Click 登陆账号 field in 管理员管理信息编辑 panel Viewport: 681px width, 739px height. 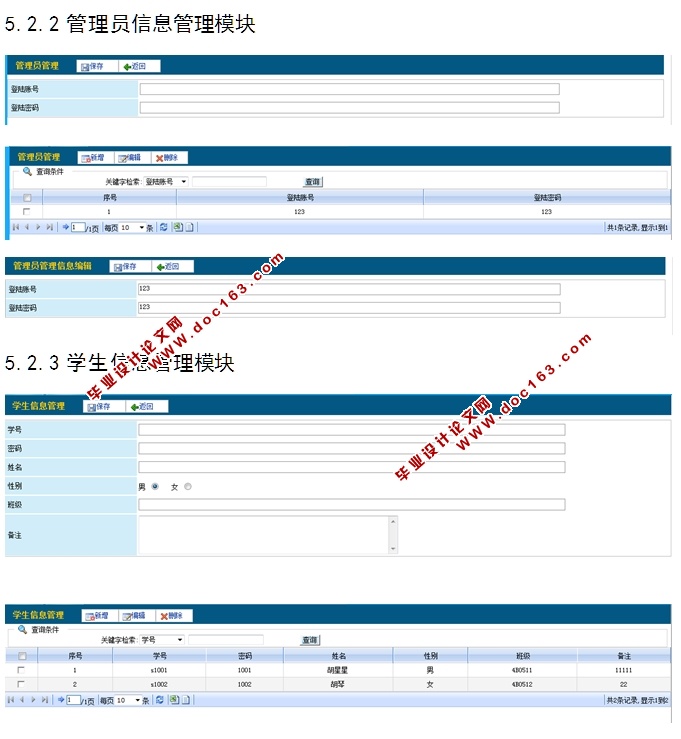(x=349, y=289)
